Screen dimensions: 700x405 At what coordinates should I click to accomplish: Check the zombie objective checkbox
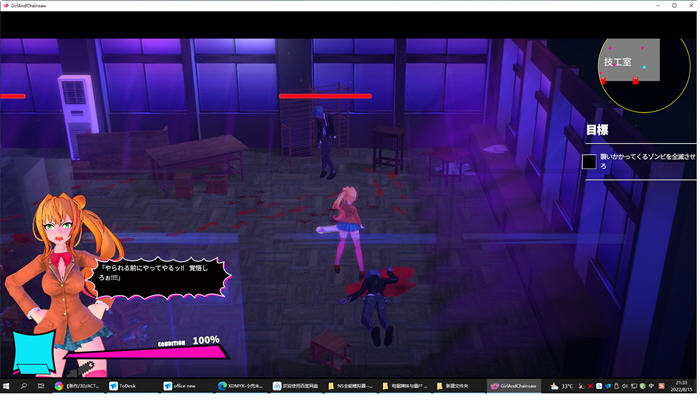(590, 161)
